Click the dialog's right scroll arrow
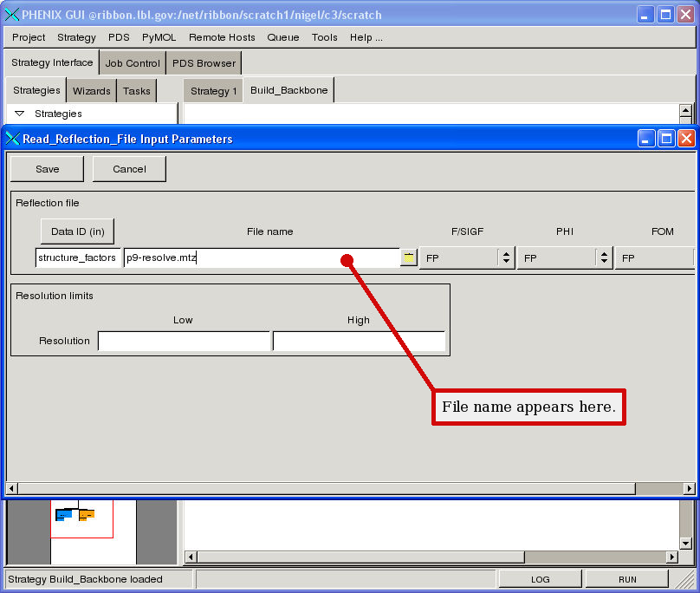 pos(690,488)
